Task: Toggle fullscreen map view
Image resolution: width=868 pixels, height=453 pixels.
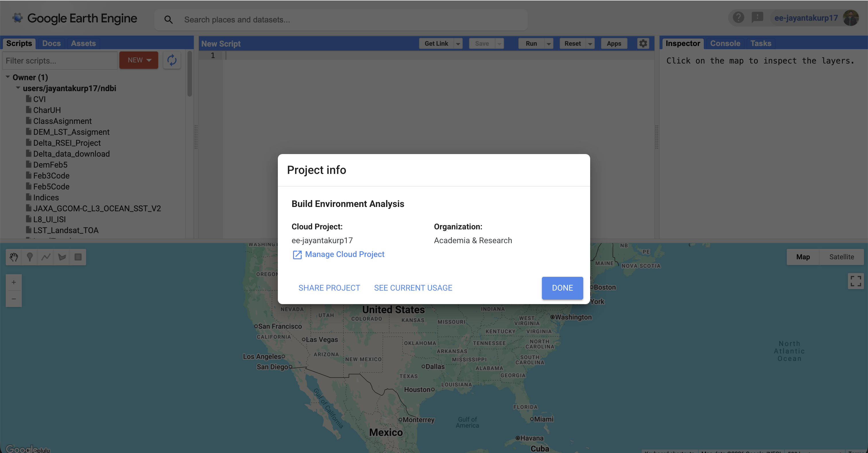Action: [x=856, y=281]
